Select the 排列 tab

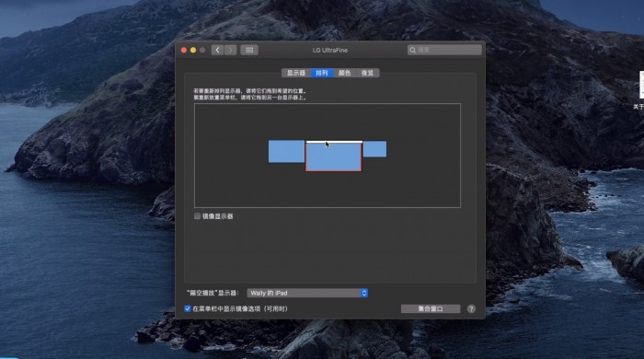tap(322, 73)
